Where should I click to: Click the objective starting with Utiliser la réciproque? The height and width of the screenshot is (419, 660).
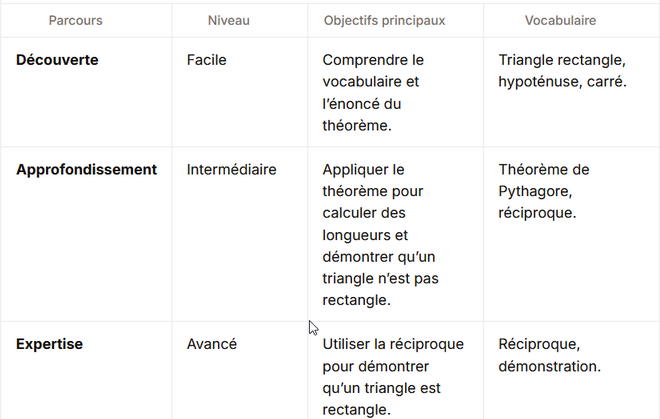[x=393, y=377]
